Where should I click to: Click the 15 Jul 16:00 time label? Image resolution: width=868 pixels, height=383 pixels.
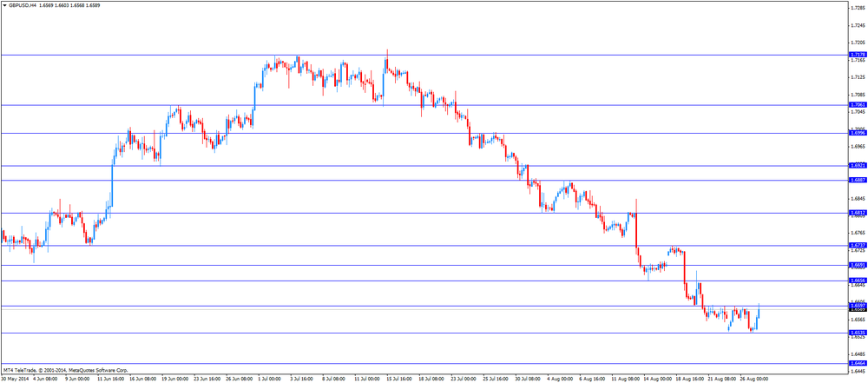point(399,380)
